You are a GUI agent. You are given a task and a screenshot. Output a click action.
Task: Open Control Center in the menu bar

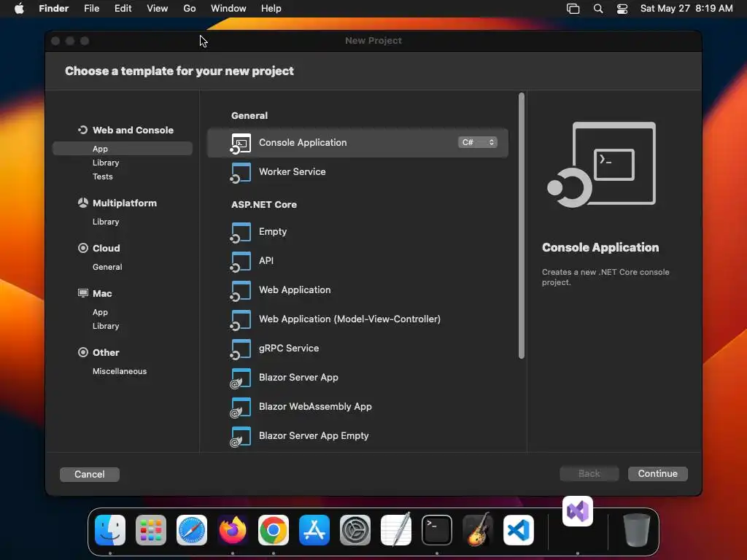pos(622,9)
